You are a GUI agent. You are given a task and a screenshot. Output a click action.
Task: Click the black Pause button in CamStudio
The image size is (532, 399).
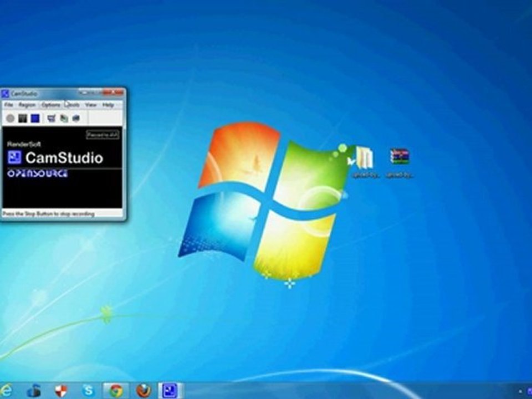23,118
